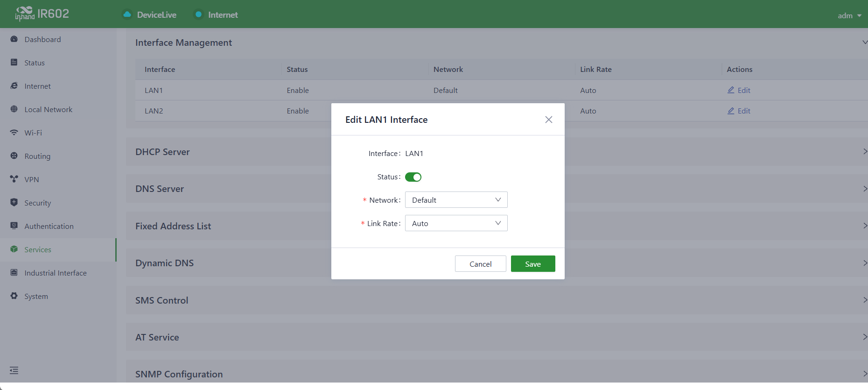Expand the SMS Control section

click(497, 300)
